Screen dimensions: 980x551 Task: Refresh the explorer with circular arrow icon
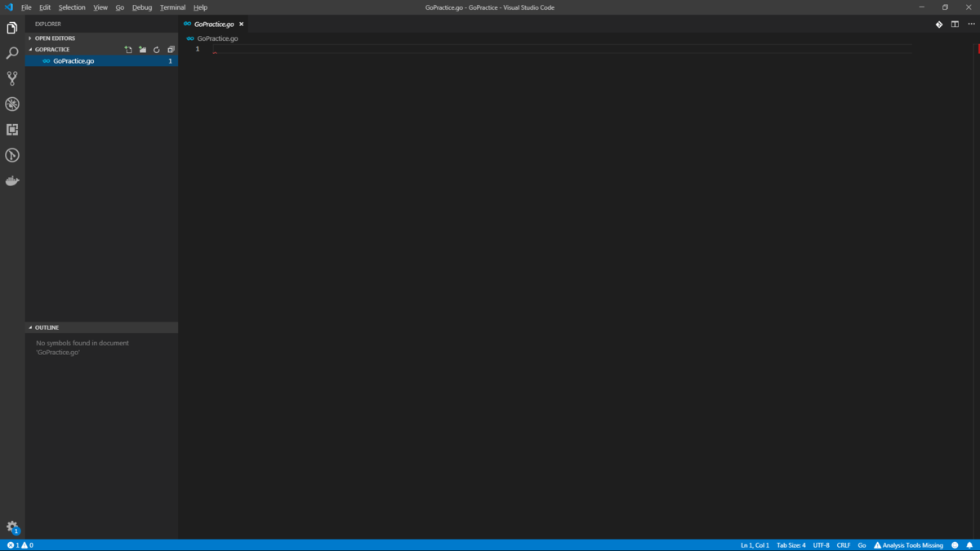point(157,50)
